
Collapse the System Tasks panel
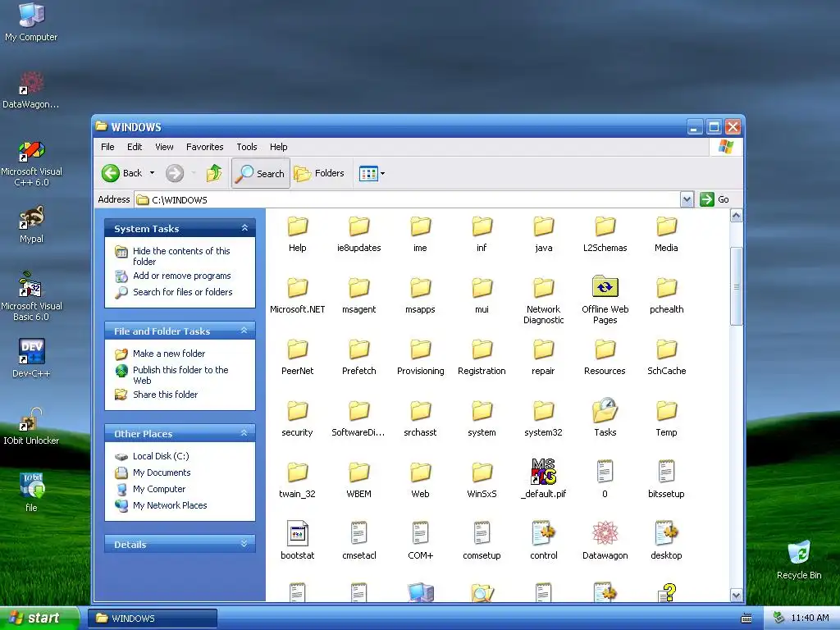[244, 228]
